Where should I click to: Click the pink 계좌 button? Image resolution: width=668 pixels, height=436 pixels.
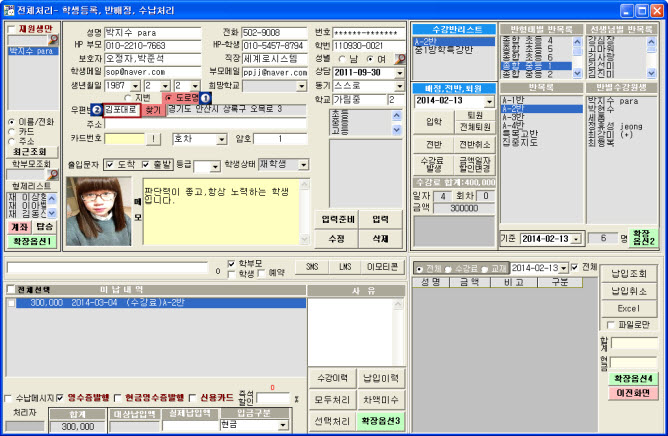pyautogui.click(x=19, y=227)
